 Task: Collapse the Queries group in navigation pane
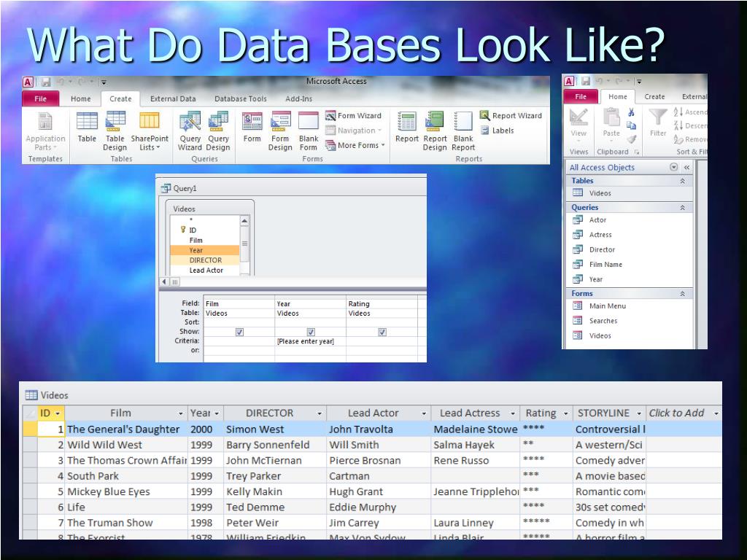tap(682, 208)
